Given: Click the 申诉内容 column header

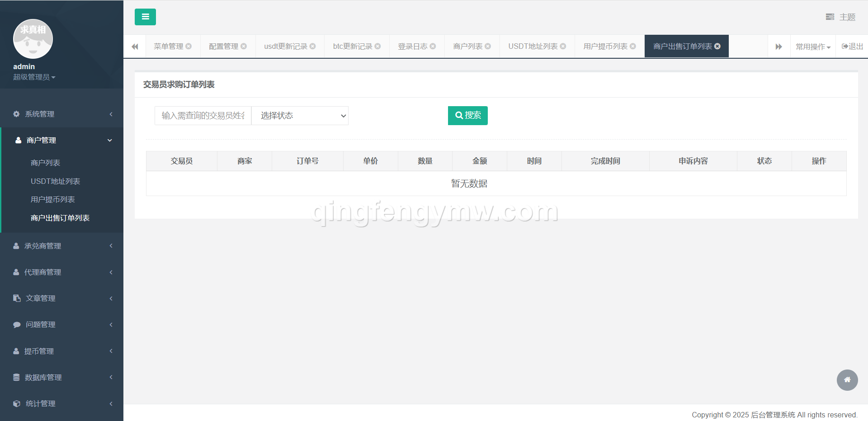Looking at the screenshot, I should pyautogui.click(x=693, y=161).
